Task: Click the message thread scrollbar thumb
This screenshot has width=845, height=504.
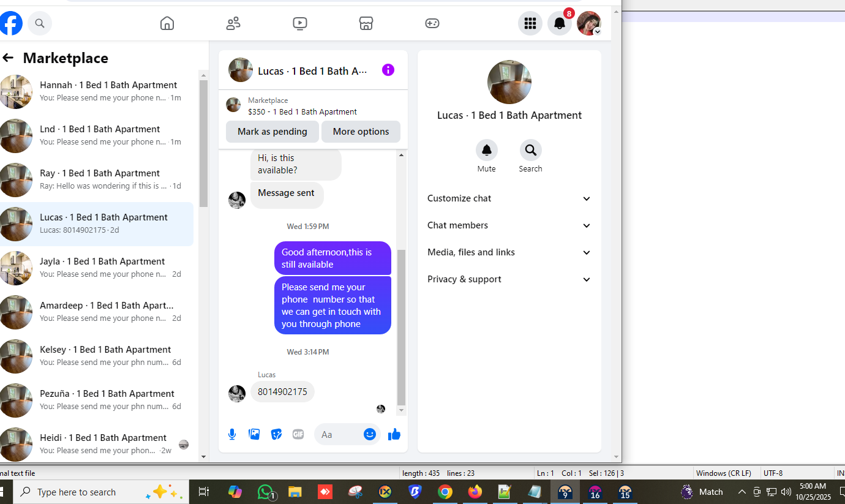Action: [x=402, y=328]
